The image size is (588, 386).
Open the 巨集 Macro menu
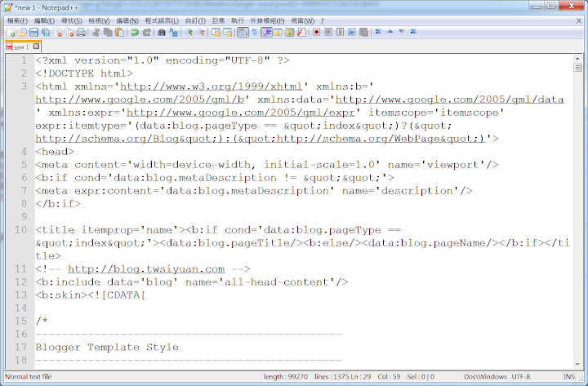tap(218, 20)
